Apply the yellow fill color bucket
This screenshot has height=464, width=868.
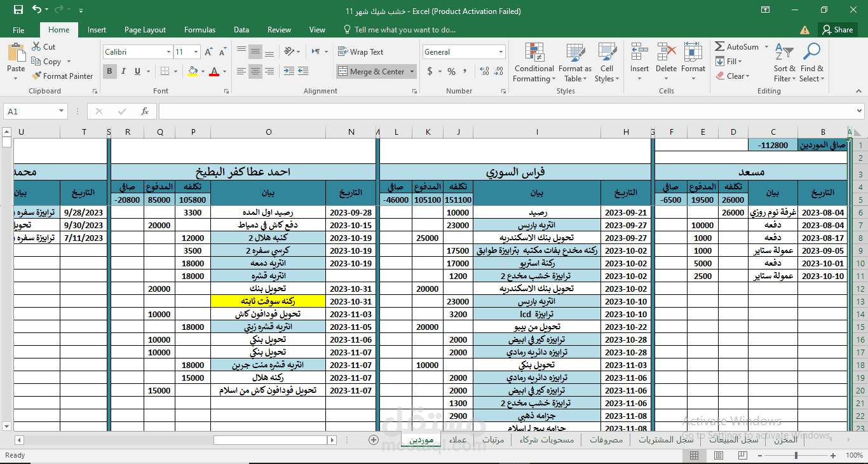[193, 71]
